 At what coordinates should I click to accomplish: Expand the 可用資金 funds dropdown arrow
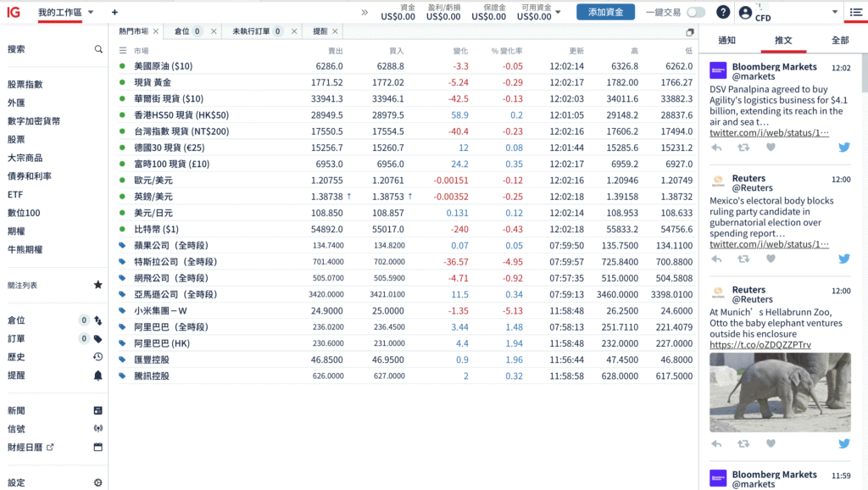click(x=558, y=12)
